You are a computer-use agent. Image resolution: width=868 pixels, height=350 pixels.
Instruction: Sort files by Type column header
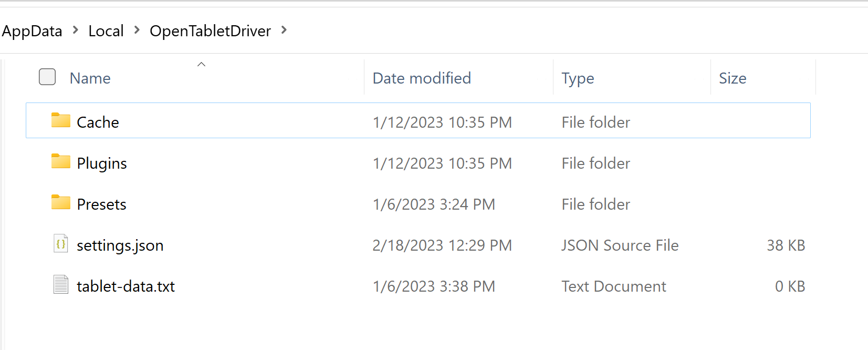pyautogui.click(x=578, y=78)
